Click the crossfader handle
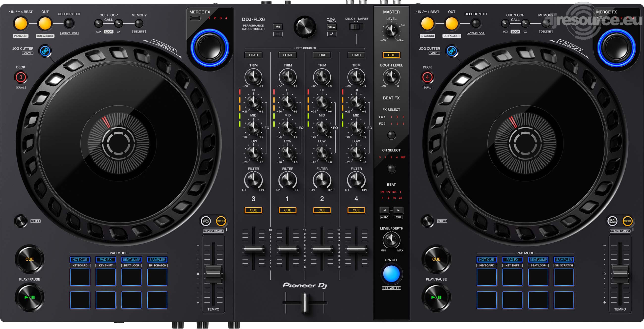The width and height of the screenshot is (644, 329). 304,303
